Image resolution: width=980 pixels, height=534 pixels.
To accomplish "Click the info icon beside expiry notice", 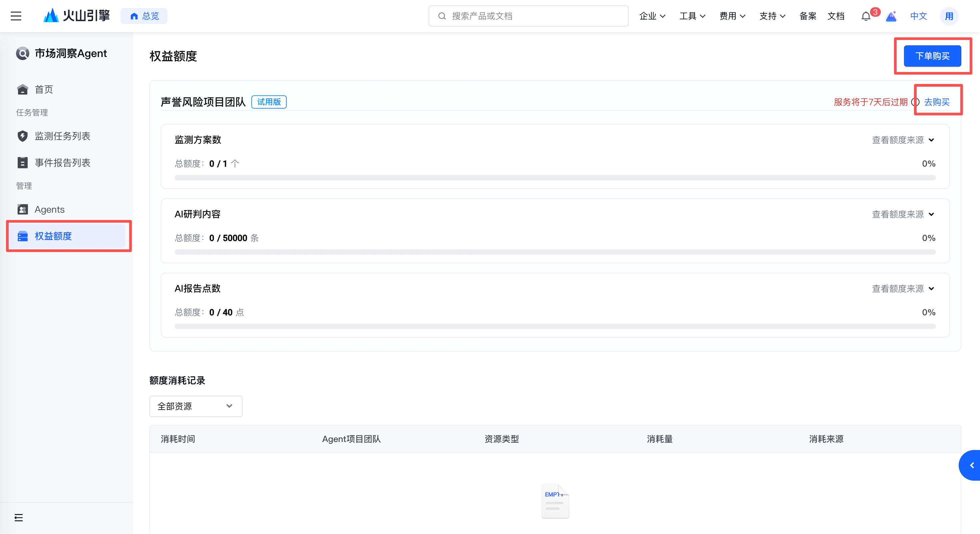I will tap(916, 102).
